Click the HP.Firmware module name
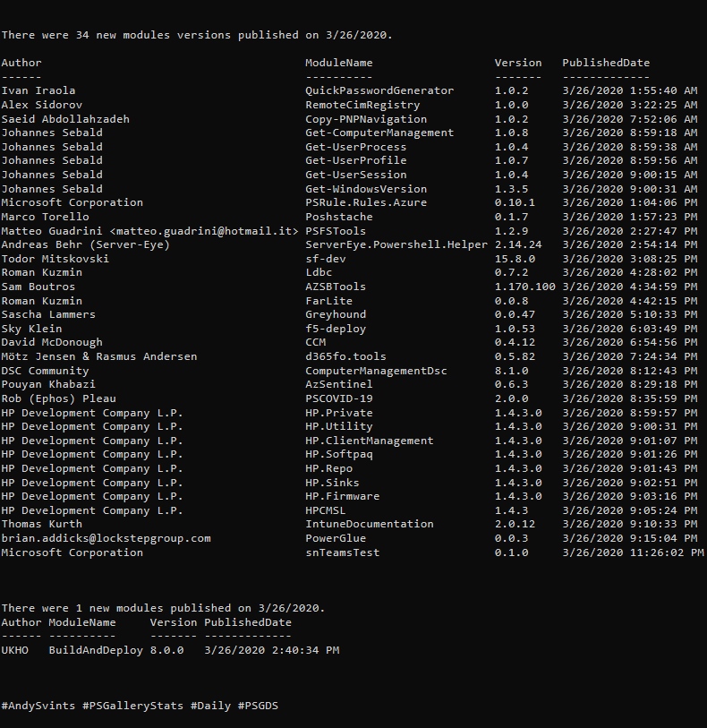 point(343,496)
